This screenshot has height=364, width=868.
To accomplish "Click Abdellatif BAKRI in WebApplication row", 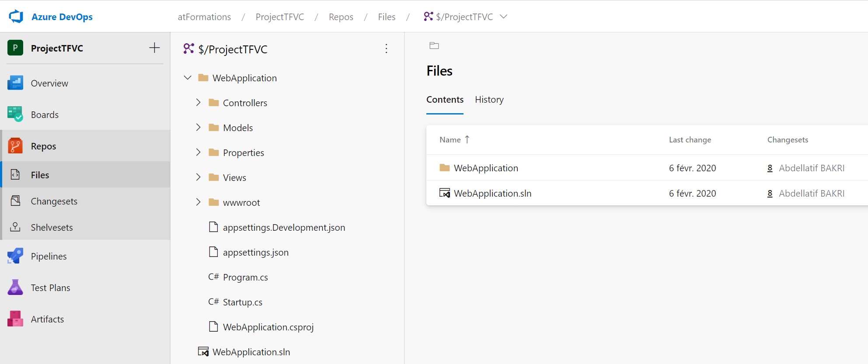I will coord(812,168).
